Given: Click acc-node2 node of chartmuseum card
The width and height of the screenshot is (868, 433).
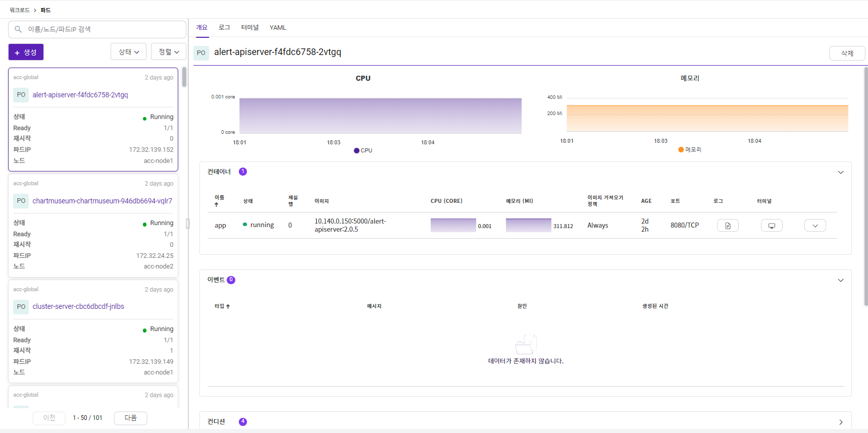Looking at the screenshot, I should coord(159,266).
